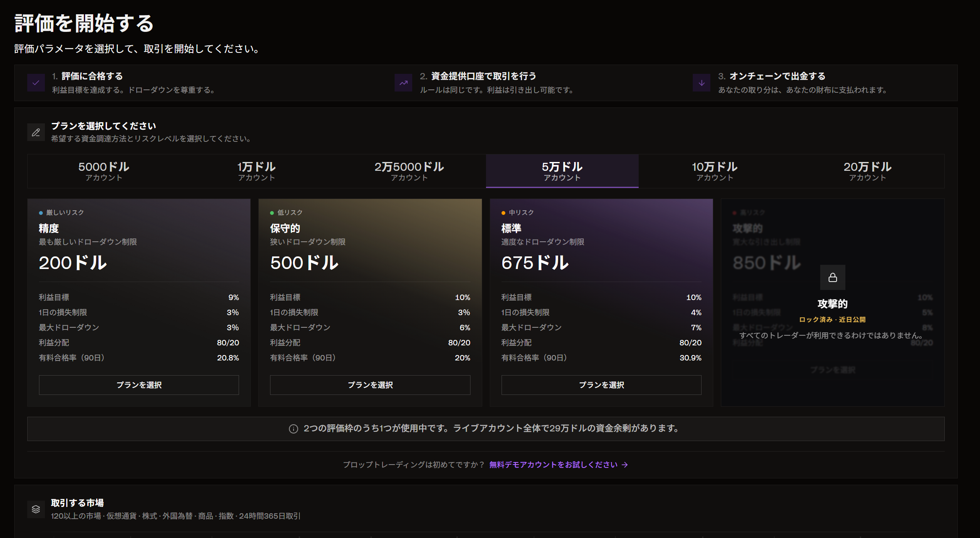Click the 20.8% pass rate value
Screen dimensions: 980x538
pos(228,358)
